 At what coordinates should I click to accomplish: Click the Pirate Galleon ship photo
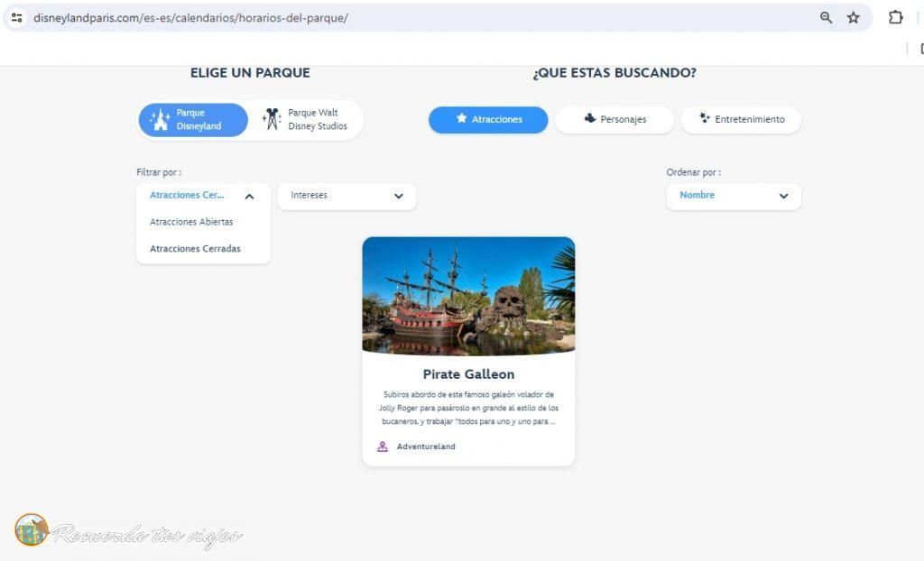(x=468, y=296)
